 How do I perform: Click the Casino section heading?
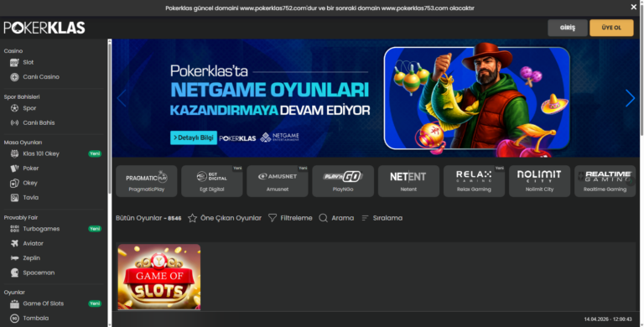[13, 51]
